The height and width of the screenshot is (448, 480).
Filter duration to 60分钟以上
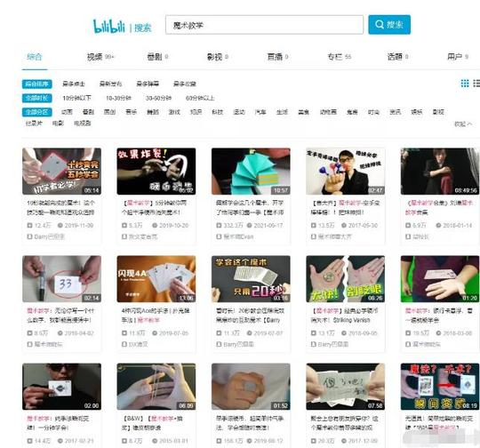(200, 98)
